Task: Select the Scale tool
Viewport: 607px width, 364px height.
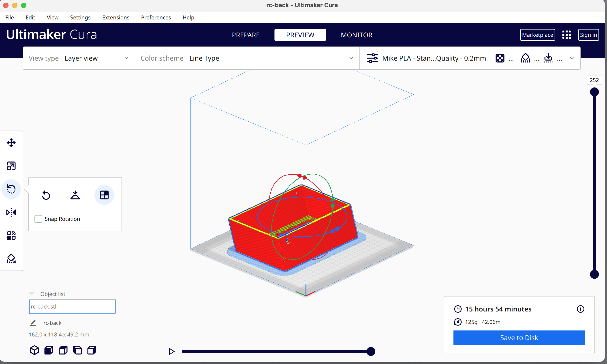Action: pyautogui.click(x=11, y=166)
